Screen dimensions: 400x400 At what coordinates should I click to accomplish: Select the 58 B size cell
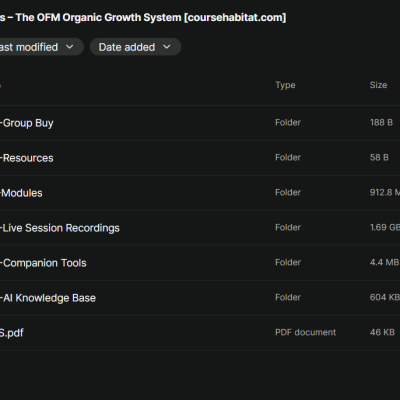point(379,157)
